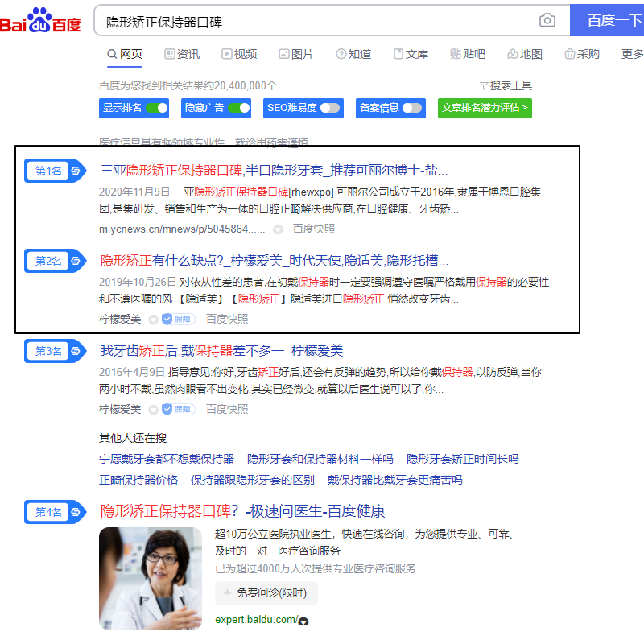Viewport: 644px width, 644px height.
Task: Open result 我牙齿矫正后,戴保持器差不多 title
Action: tap(221, 351)
